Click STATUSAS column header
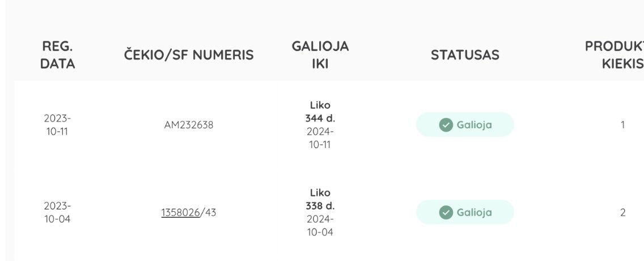Screen dimensions: 644x261 click(465, 55)
